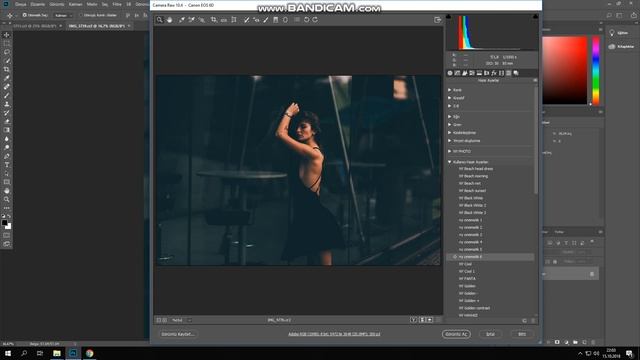Pick the White Balance eyedropper tool
The height and width of the screenshot is (360, 640).
pyautogui.click(x=182, y=20)
